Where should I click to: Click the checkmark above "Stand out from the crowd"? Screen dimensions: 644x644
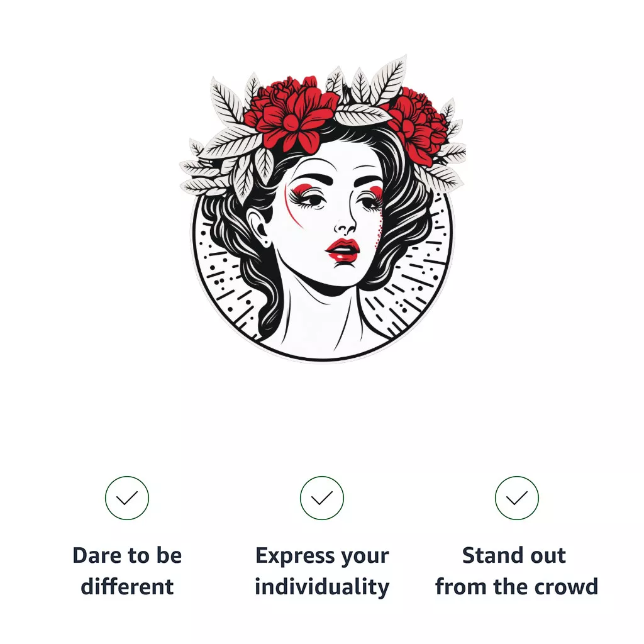pyautogui.click(x=517, y=498)
